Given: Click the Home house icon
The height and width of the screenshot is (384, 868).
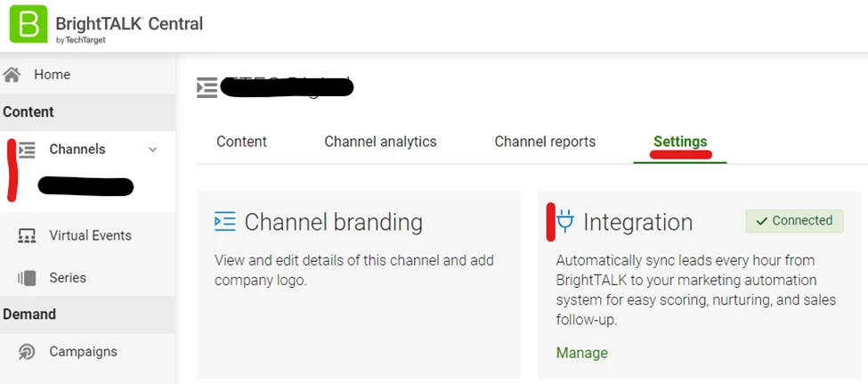Looking at the screenshot, I should tap(12, 75).
